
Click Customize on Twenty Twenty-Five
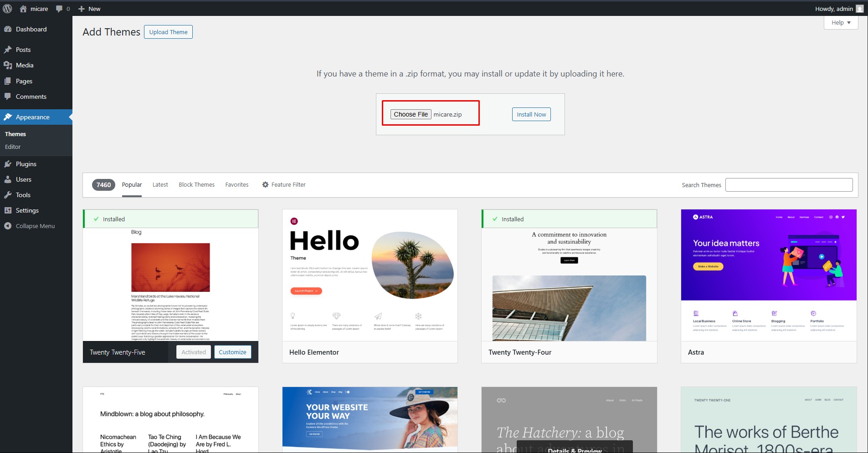click(x=232, y=352)
